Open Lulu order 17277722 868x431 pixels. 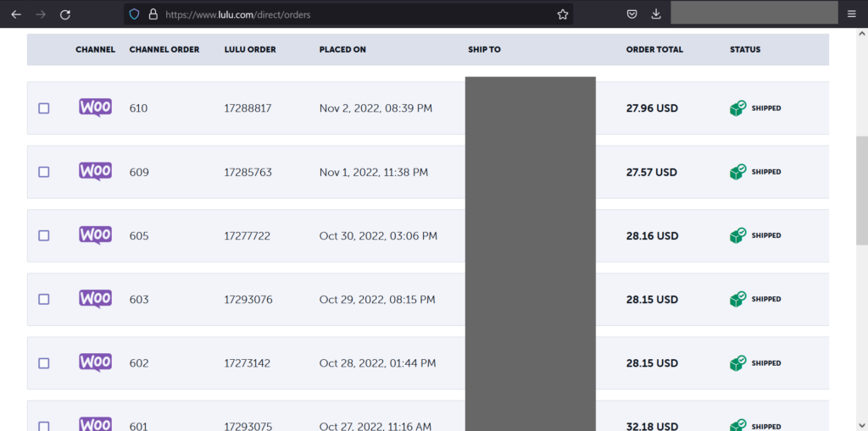click(248, 235)
